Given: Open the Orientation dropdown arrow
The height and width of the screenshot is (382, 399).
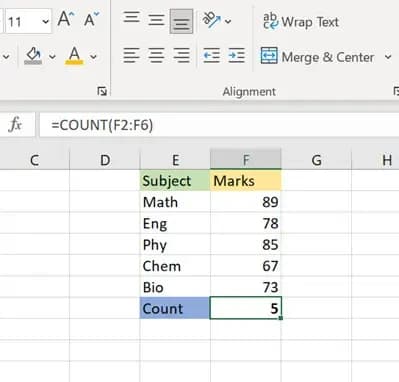Looking at the screenshot, I should point(228,22).
